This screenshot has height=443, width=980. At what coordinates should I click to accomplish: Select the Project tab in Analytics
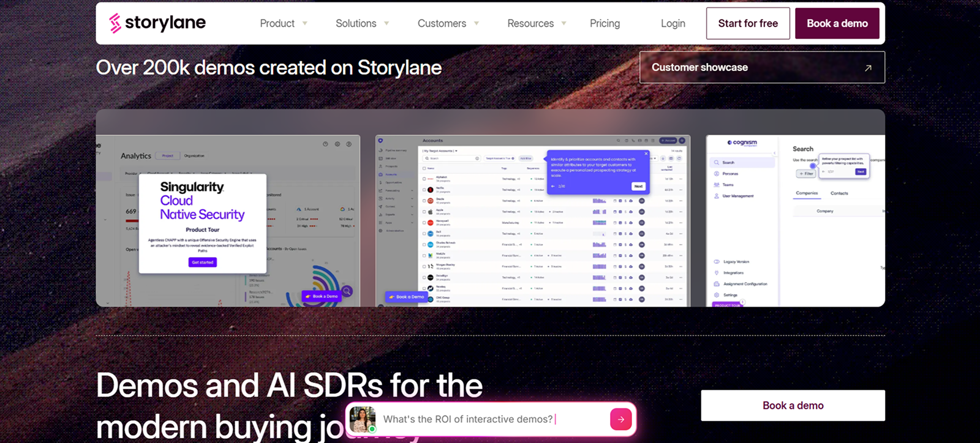(x=167, y=155)
